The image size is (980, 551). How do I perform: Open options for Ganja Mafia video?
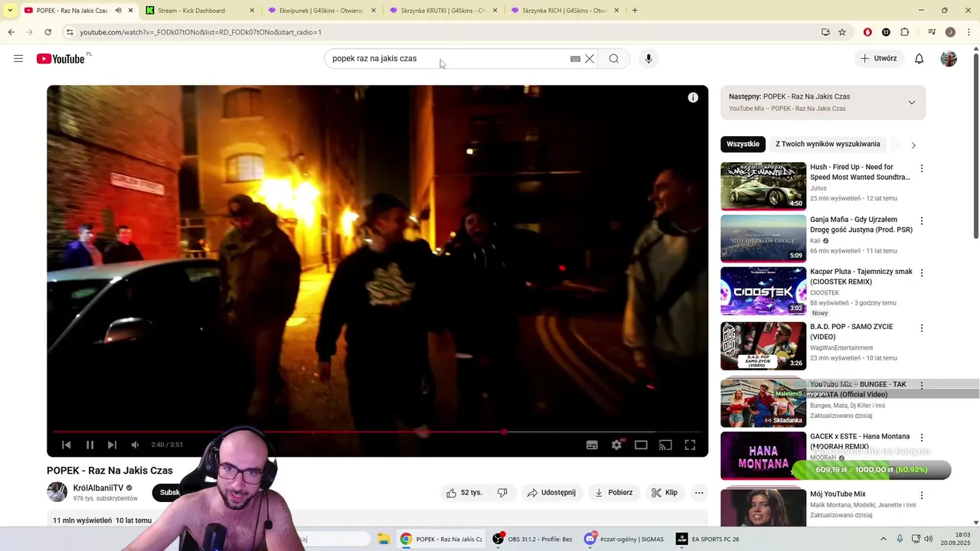click(921, 221)
